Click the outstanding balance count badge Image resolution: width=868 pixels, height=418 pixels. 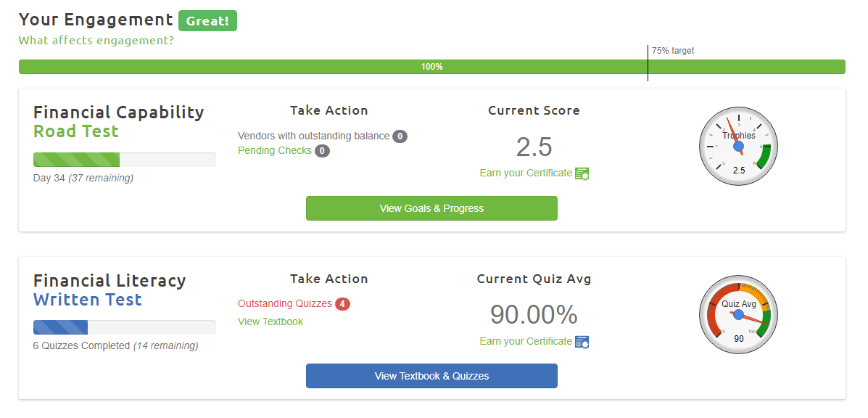point(400,136)
